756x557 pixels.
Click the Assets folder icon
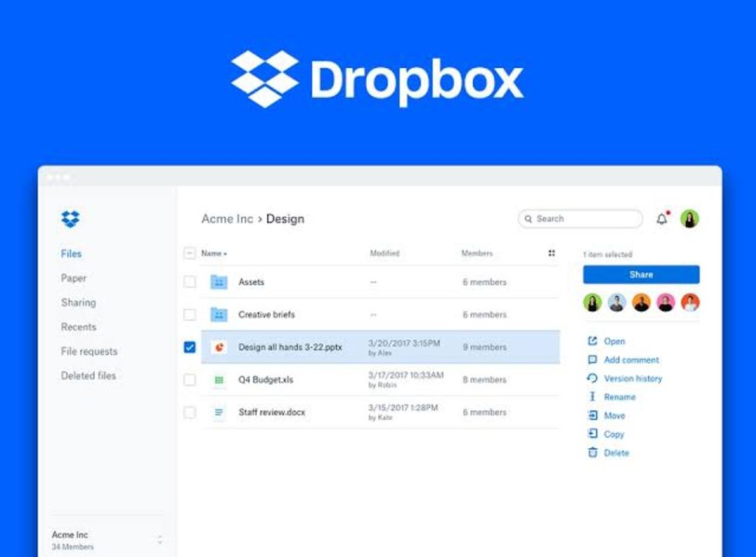pos(219,282)
